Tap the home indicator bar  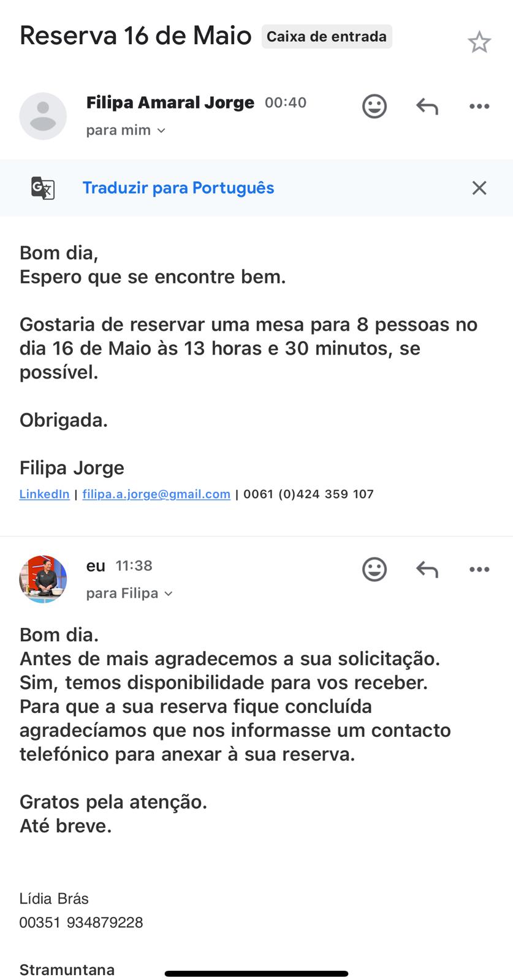(x=256, y=973)
